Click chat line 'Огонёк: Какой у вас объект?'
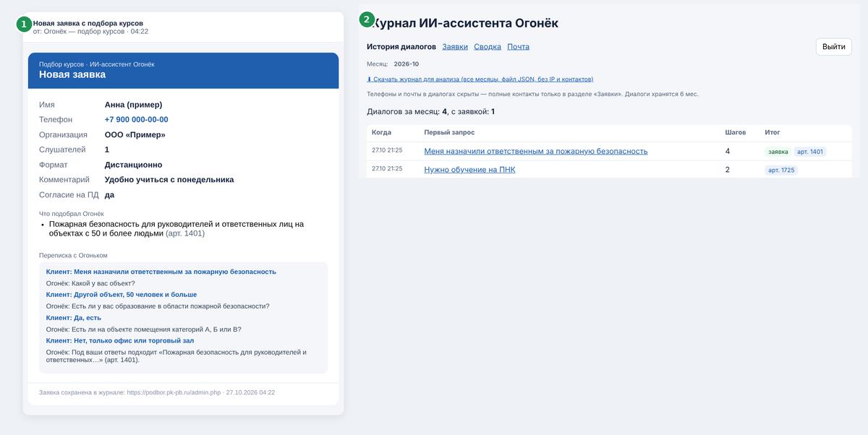Screen dimensions: 868x435 (x=90, y=283)
